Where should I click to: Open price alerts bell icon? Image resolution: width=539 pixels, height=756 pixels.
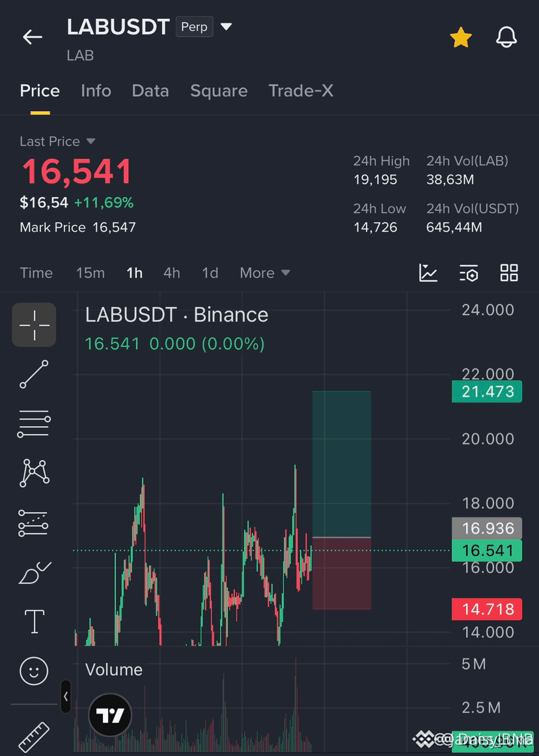pos(506,37)
